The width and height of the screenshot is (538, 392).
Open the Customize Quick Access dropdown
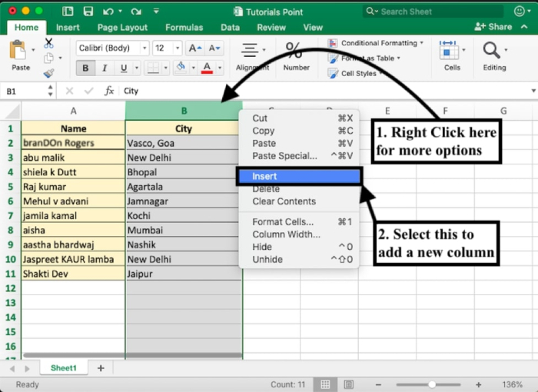click(x=156, y=12)
